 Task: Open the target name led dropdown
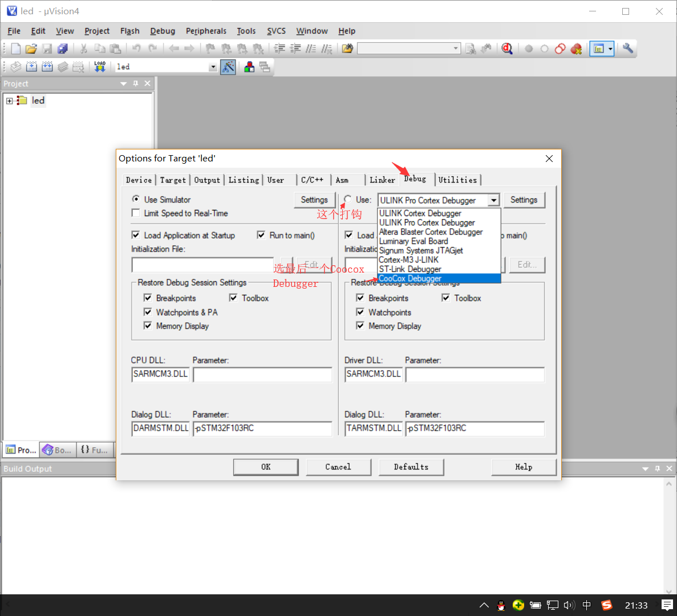tap(212, 67)
